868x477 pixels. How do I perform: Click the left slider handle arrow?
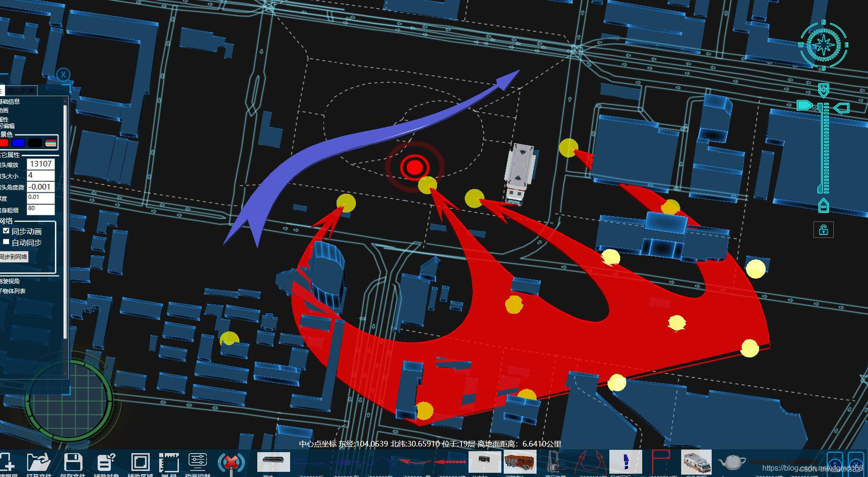coord(805,105)
